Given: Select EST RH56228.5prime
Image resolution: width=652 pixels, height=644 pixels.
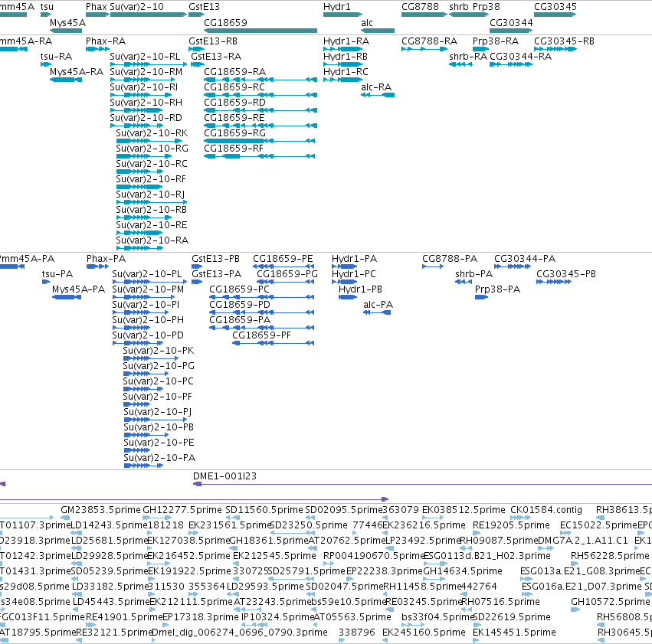Looking at the screenshot, I should 610,556.
